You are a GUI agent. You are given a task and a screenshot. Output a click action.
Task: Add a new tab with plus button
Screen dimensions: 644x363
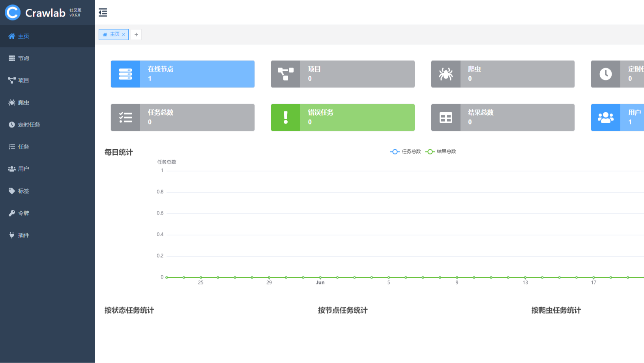click(136, 35)
